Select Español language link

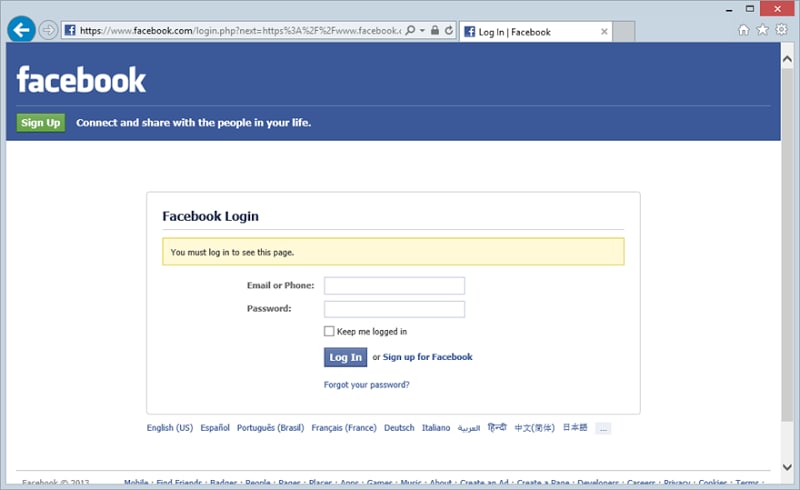pyautogui.click(x=215, y=428)
